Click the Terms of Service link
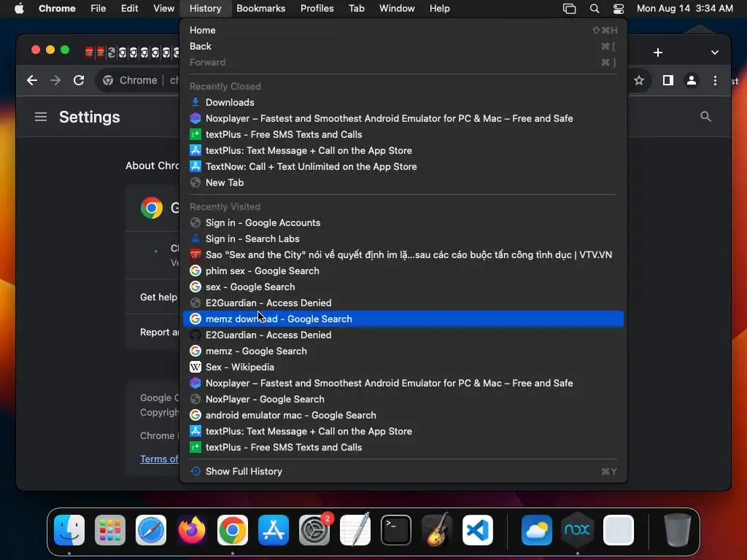Image resolution: width=747 pixels, height=560 pixels. tap(159, 459)
